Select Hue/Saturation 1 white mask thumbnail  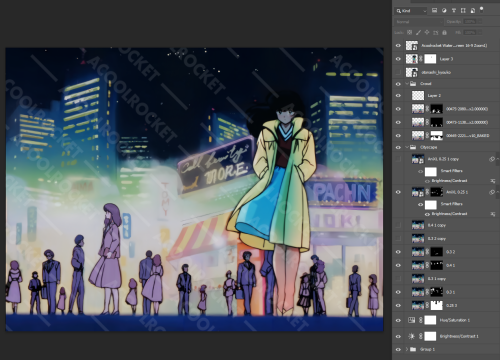click(x=430, y=320)
